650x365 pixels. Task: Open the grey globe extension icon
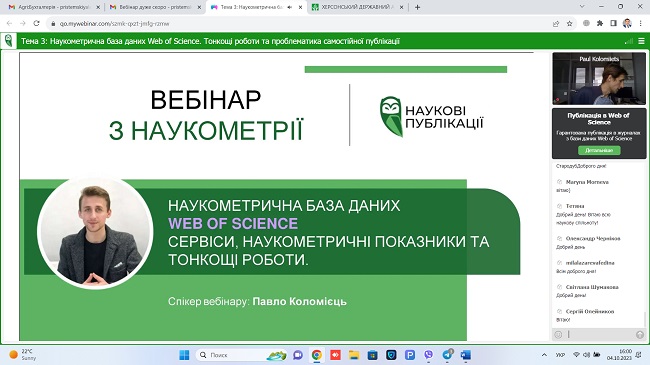click(586, 24)
